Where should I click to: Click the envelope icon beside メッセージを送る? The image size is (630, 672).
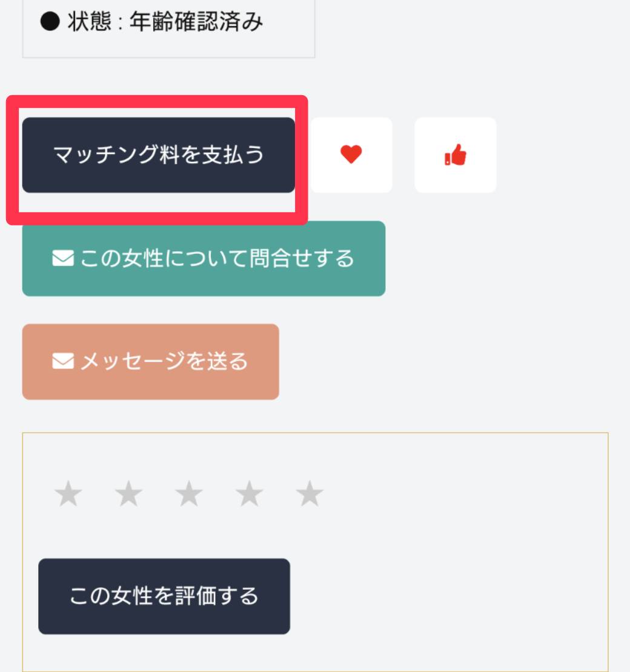tap(62, 362)
